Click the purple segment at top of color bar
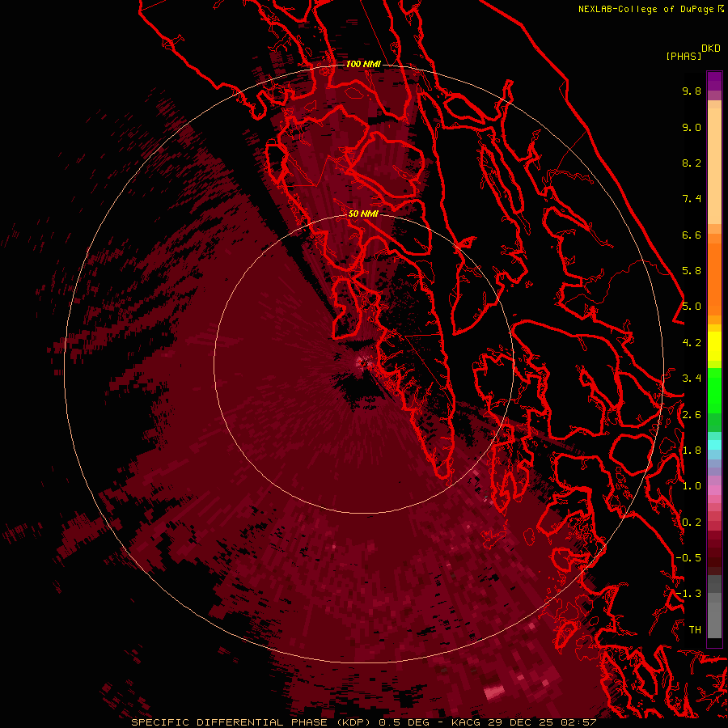The height and width of the screenshot is (728, 728). [714, 81]
